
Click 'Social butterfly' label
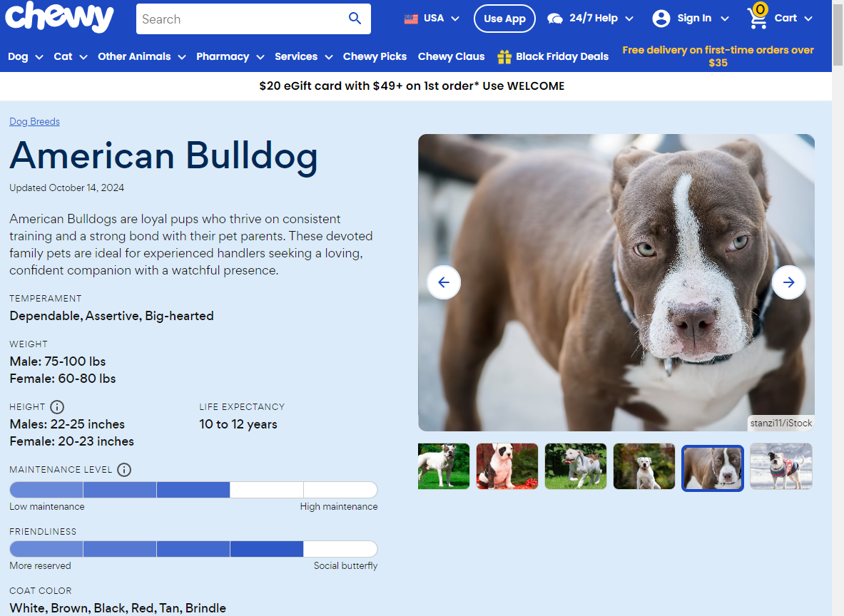(345, 566)
